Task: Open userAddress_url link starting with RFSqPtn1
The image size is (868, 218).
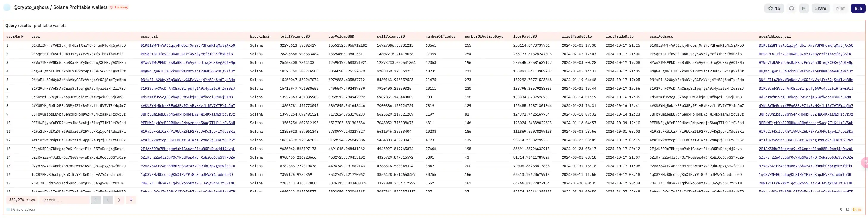Action: pos(805,54)
